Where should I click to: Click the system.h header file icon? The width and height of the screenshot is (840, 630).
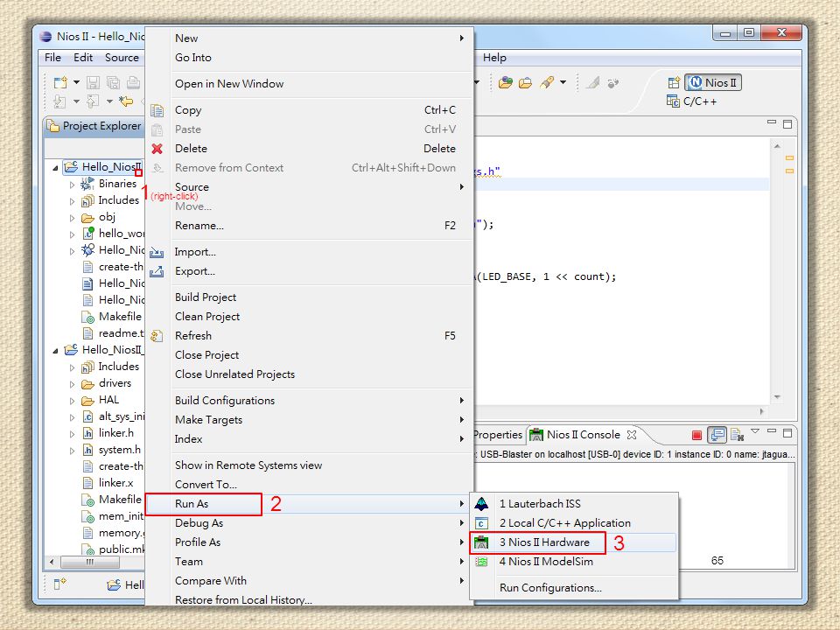87,450
